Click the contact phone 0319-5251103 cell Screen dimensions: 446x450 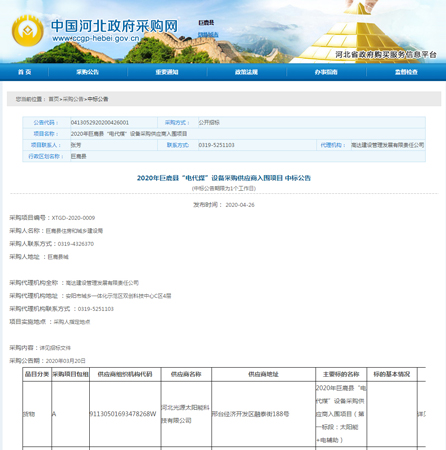pyautogui.click(x=217, y=145)
